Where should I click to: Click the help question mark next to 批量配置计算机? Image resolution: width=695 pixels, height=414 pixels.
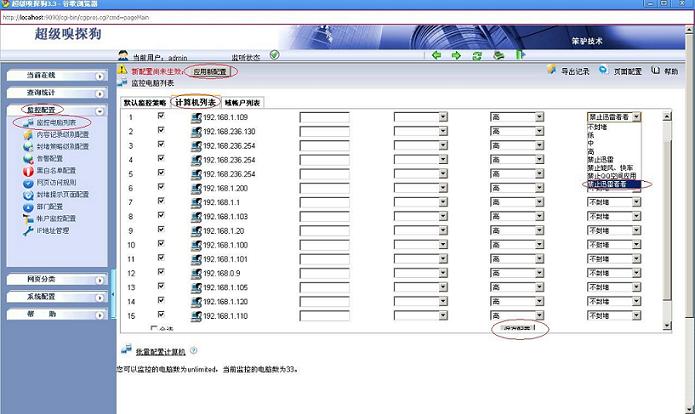click(193, 351)
